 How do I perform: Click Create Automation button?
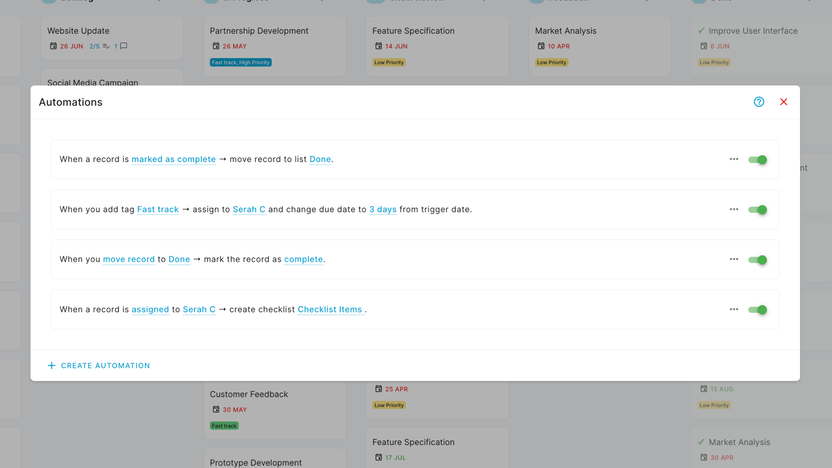[x=99, y=366]
